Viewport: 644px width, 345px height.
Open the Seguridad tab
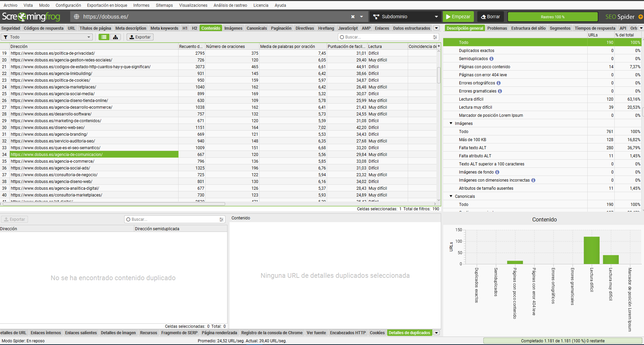[11, 28]
